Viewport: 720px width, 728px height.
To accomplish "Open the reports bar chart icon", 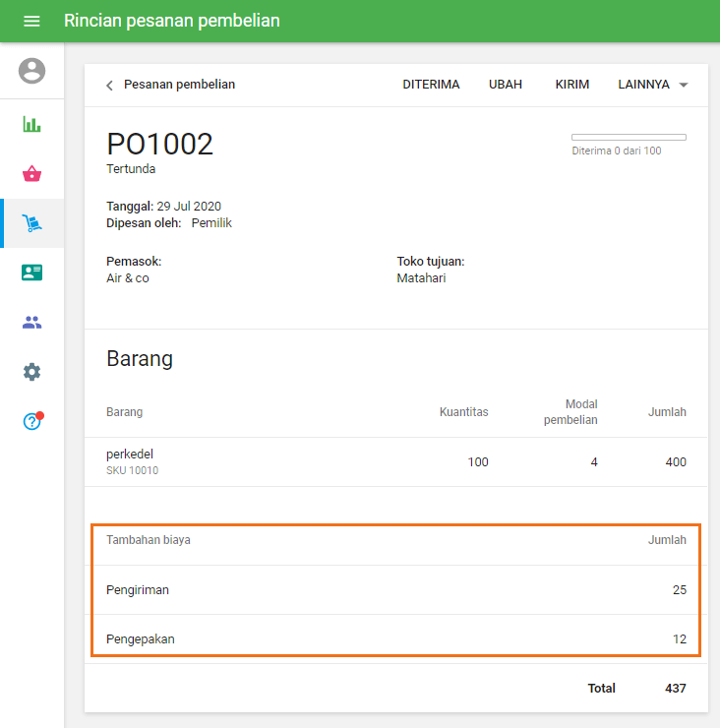I will (x=32, y=124).
